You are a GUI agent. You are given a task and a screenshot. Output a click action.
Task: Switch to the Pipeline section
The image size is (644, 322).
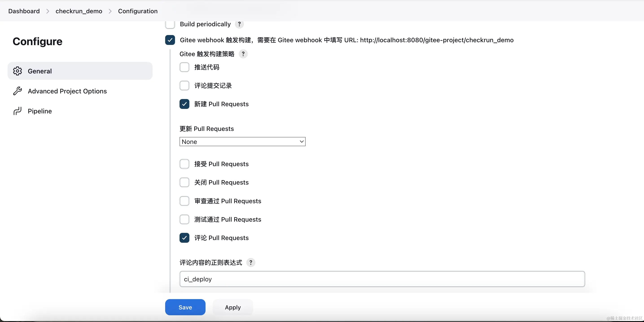click(x=39, y=111)
